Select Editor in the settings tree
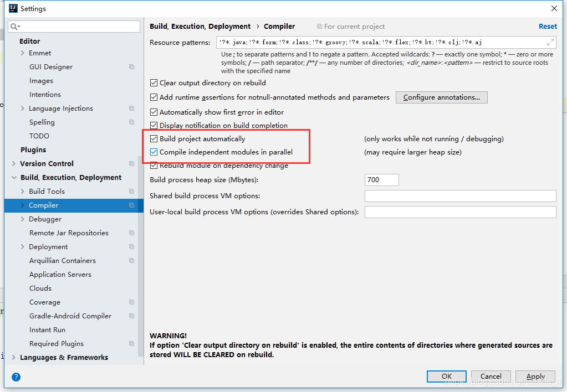This screenshot has width=567, height=392. click(29, 41)
